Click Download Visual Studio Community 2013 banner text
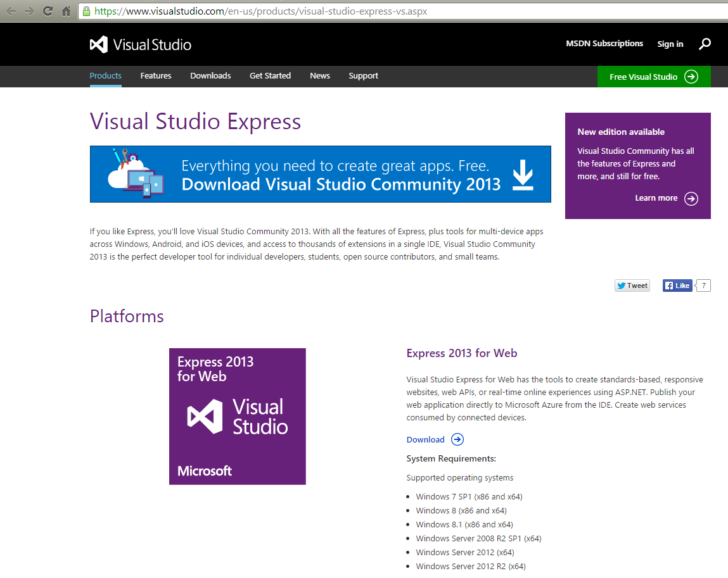728x578 pixels. click(x=341, y=185)
